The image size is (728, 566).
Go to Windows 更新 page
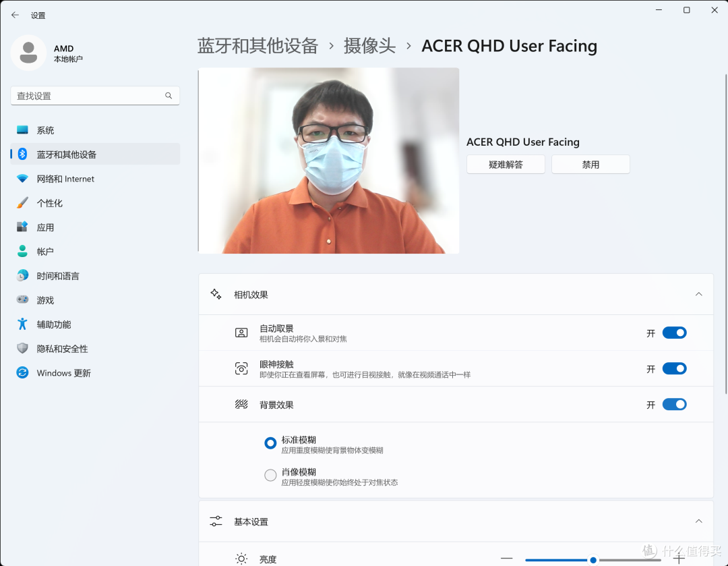95,372
